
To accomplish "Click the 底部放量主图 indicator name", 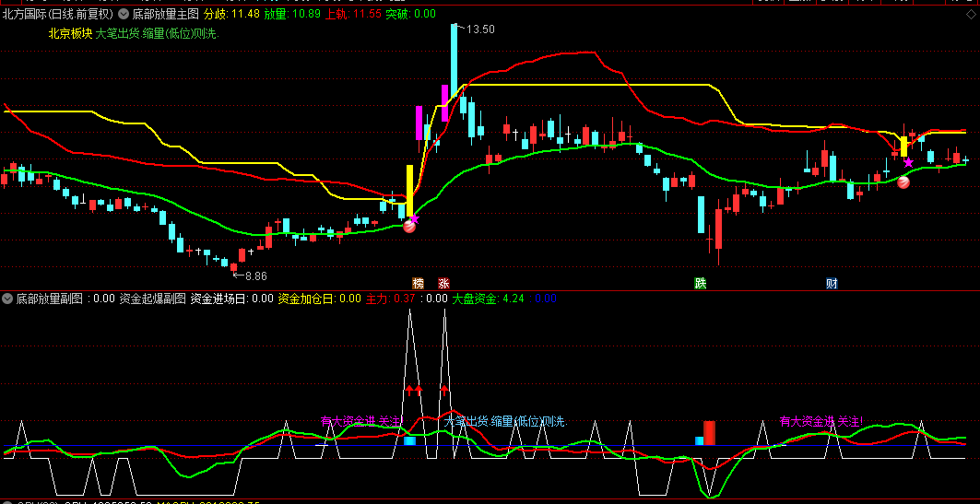I will (x=165, y=14).
